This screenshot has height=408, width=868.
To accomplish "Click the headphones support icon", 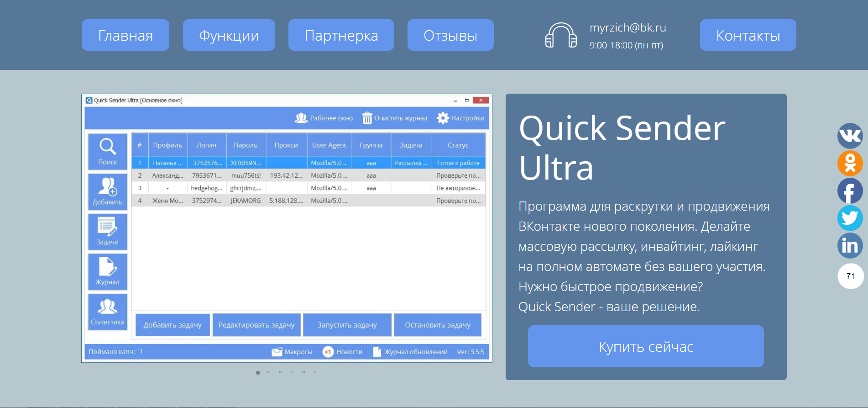I will click(561, 36).
